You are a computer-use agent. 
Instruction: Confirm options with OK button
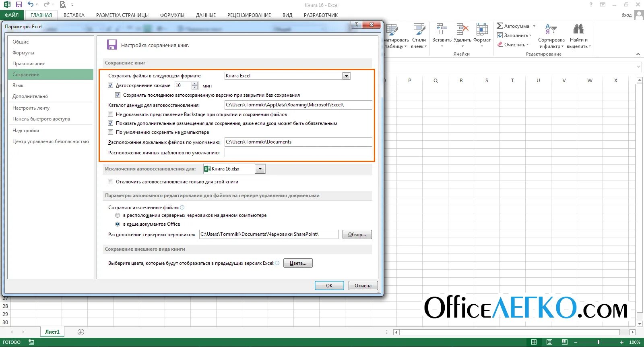click(x=329, y=285)
